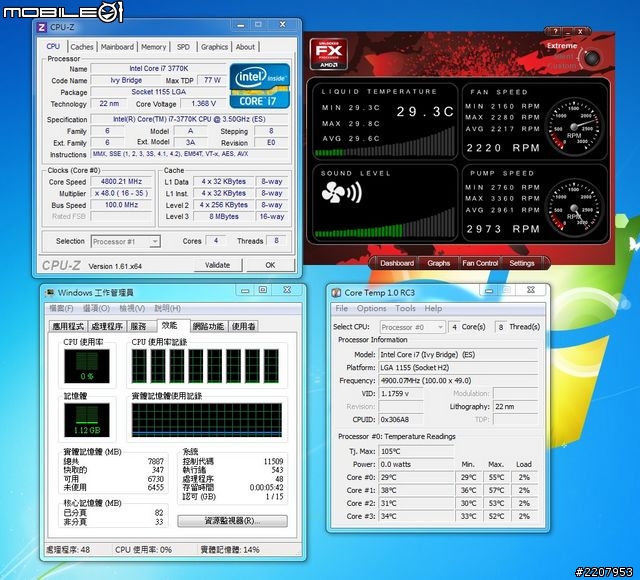Click the fan sound level icon
Viewport: 640px width, 580px height.
[x=342, y=192]
